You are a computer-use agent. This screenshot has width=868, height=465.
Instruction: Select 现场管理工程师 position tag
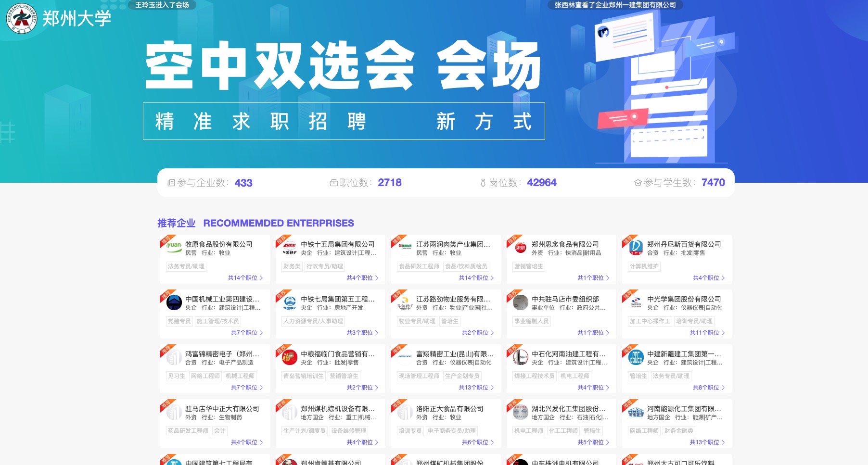pyautogui.click(x=419, y=376)
